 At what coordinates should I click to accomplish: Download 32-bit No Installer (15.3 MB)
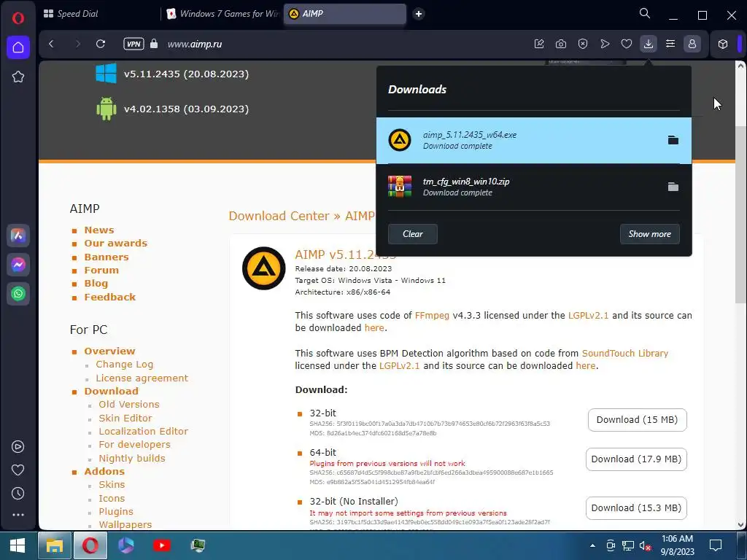(636, 508)
